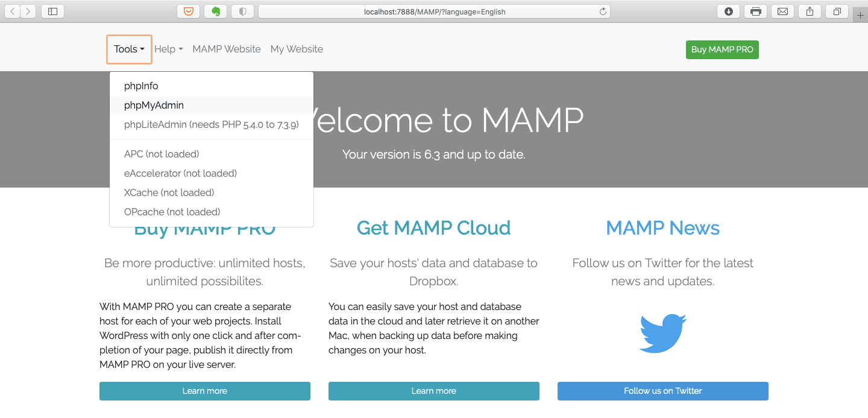Collapse the Tools dropdown menu
The height and width of the screenshot is (418, 868).
(129, 49)
